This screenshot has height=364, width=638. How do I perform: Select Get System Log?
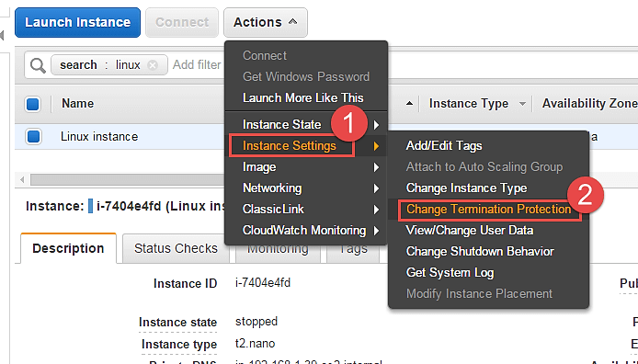click(x=450, y=272)
